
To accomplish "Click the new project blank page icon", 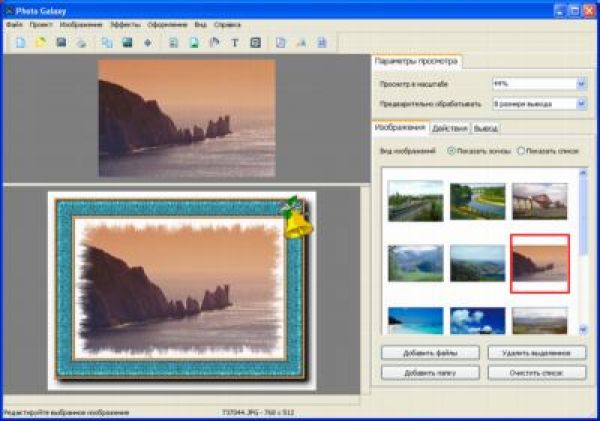I will (21, 43).
